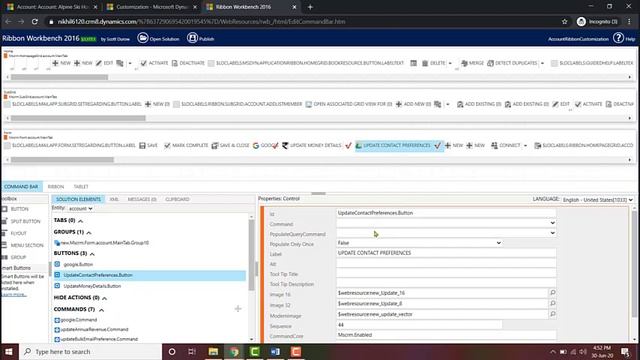Open the dropdown arrow next to CONNECT
640x360 pixels.
(x=525, y=146)
